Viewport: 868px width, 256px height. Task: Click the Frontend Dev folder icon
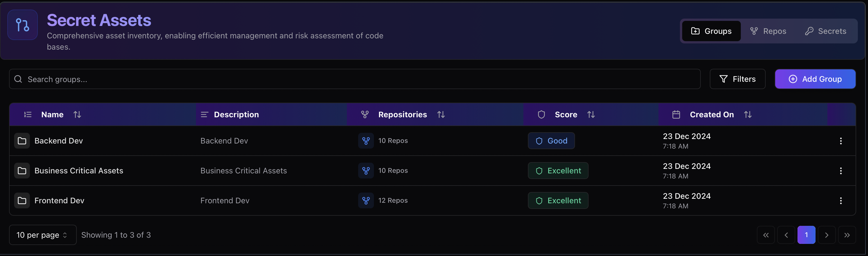point(22,201)
